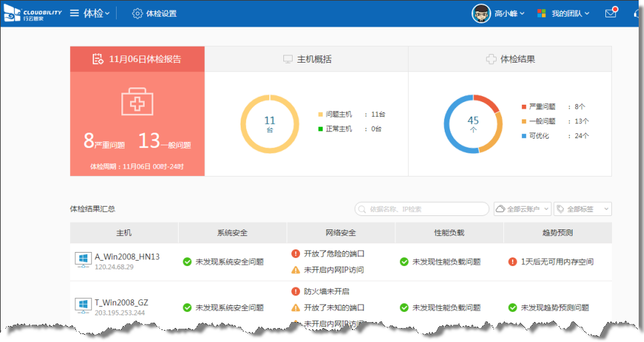Click red alert icon beside 防火墙未开启

pyautogui.click(x=296, y=291)
